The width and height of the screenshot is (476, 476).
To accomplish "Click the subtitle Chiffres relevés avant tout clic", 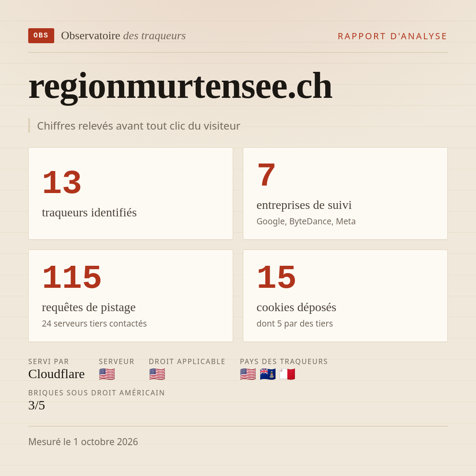I will (x=138, y=126).
